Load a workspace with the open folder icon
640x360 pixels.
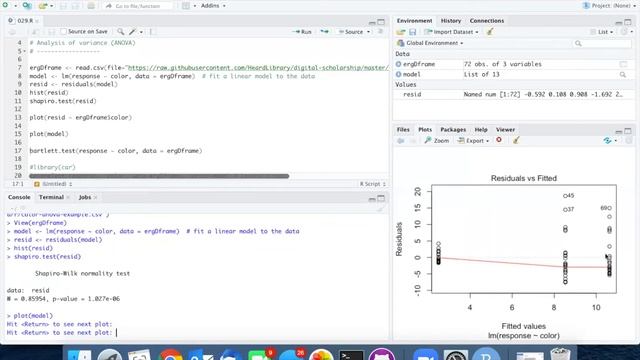point(401,32)
